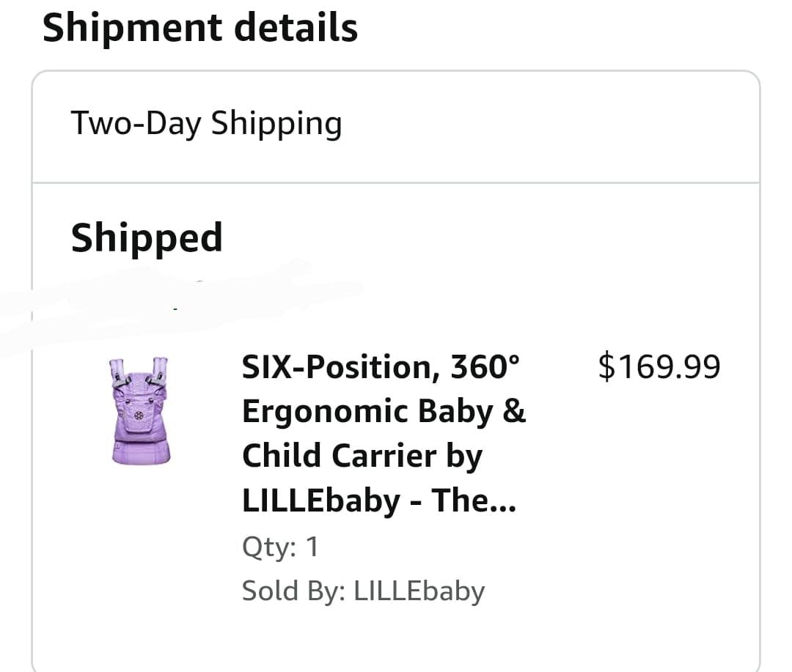Click the "Ergonomic Baby &" title line
Viewport: 792px width, 672px height.
coord(384,411)
